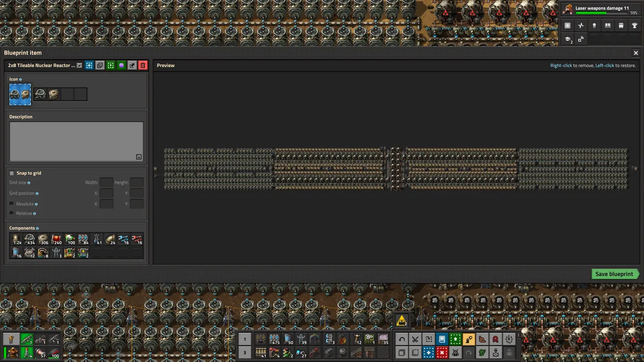The image size is (644, 362).
Task: Show info tooltip next to Icon label
Action: pyautogui.click(x=20, y=79)
